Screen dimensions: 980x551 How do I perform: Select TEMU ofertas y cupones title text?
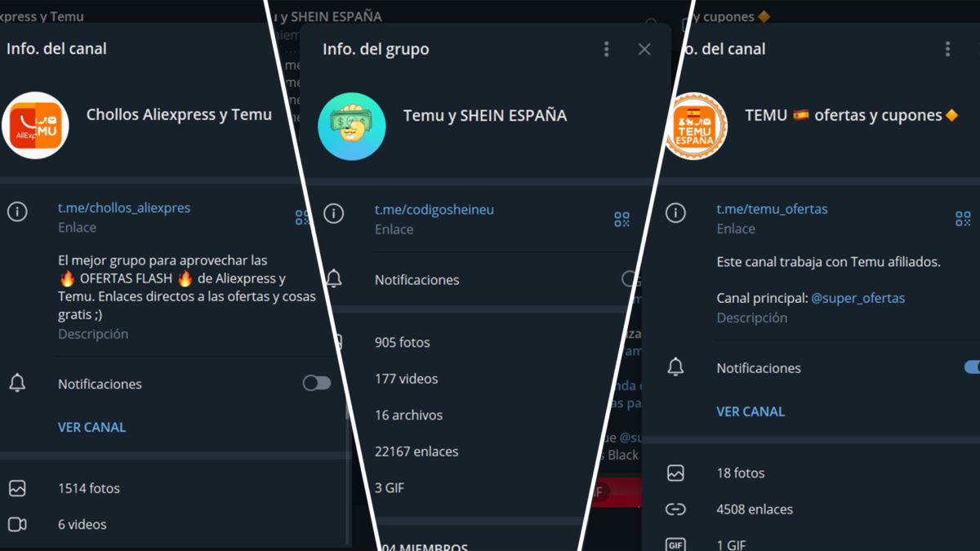(851, 115)
